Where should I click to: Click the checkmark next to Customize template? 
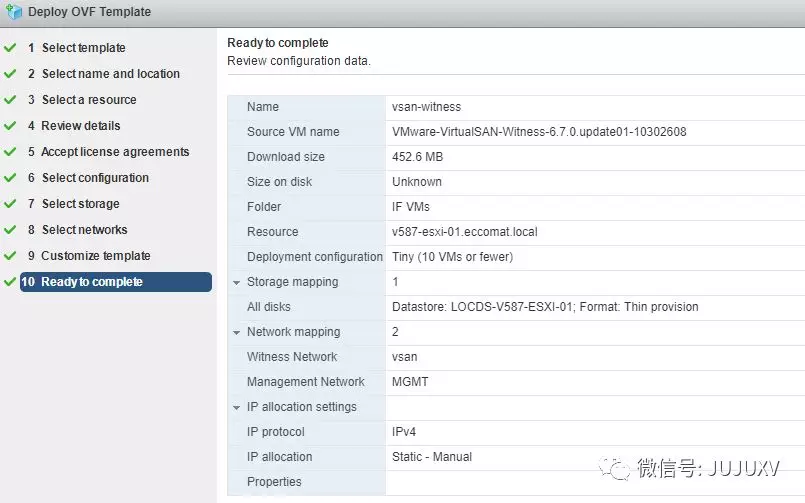point(10,256)
